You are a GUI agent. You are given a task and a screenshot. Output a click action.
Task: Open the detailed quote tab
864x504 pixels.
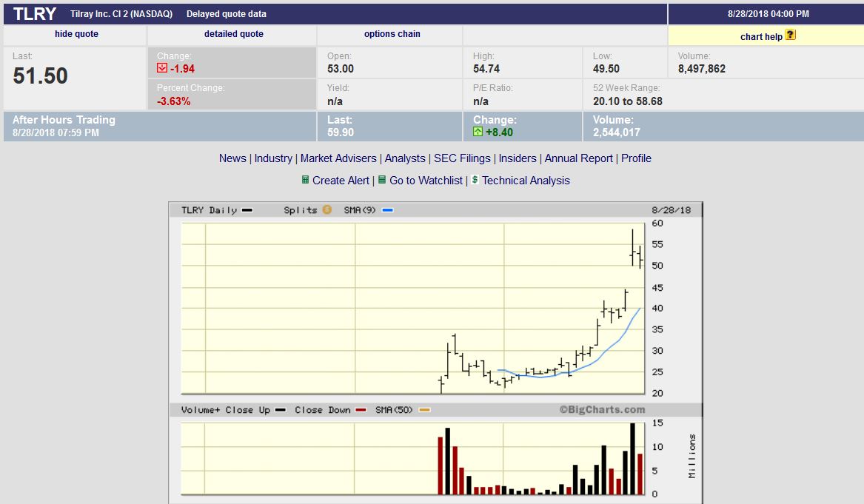tap(233, 34)
